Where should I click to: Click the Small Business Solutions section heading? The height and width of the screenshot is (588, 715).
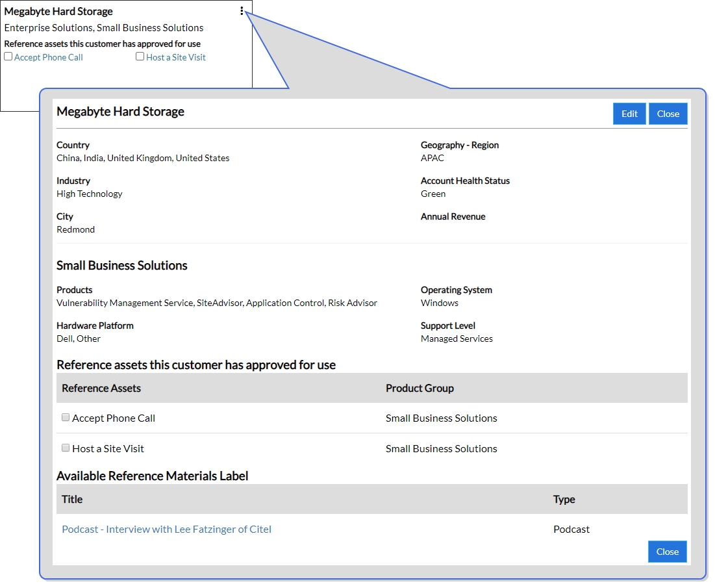(121, 266)
